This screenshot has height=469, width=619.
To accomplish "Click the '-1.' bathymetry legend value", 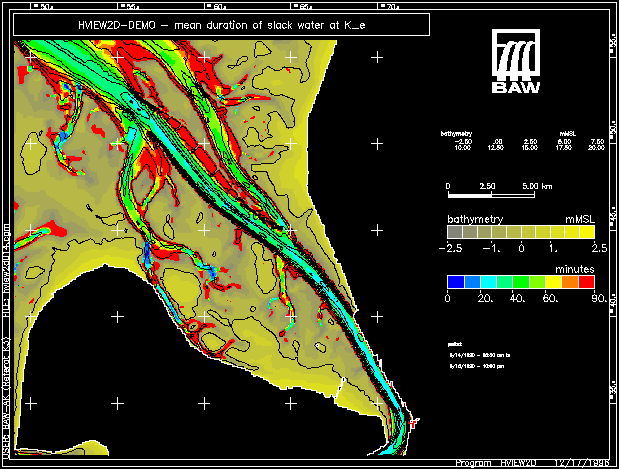I will pyautogui.click(x=492, y=248).
